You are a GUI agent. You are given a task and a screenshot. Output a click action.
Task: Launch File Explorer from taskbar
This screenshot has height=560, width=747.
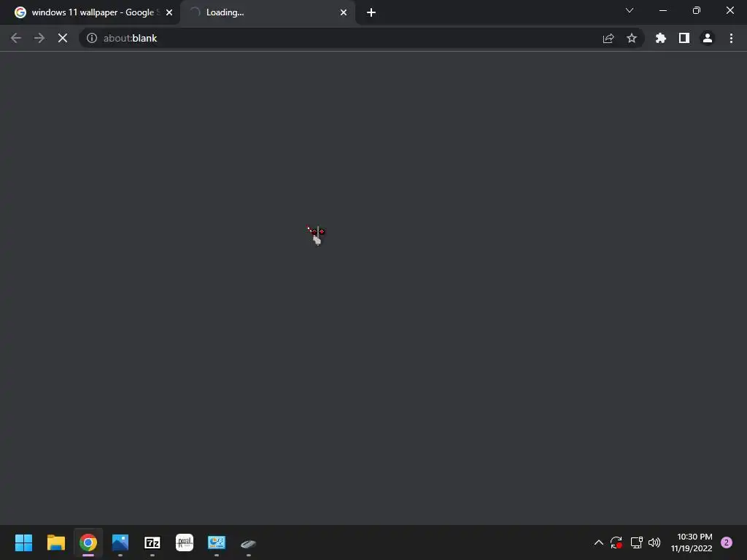coord(55,542)
